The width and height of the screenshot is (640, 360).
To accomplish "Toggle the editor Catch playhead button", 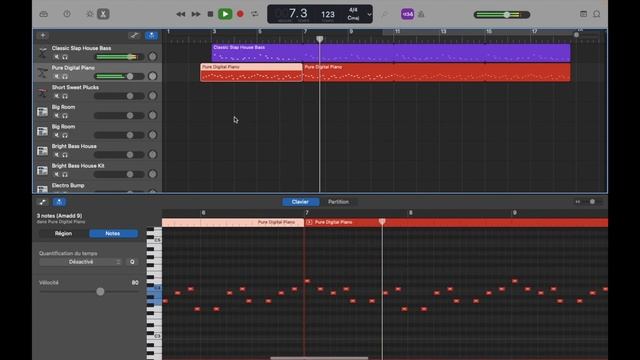I will [60, 202].
